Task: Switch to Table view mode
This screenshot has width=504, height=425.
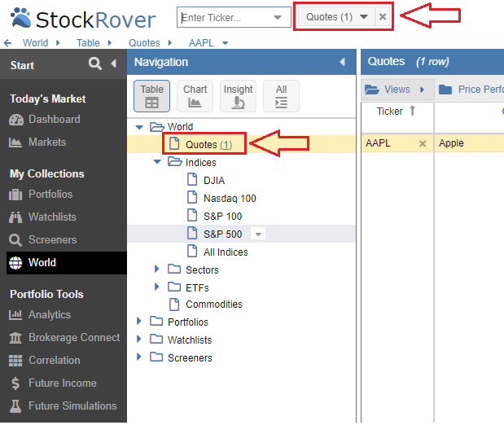Action: (151, 96)
